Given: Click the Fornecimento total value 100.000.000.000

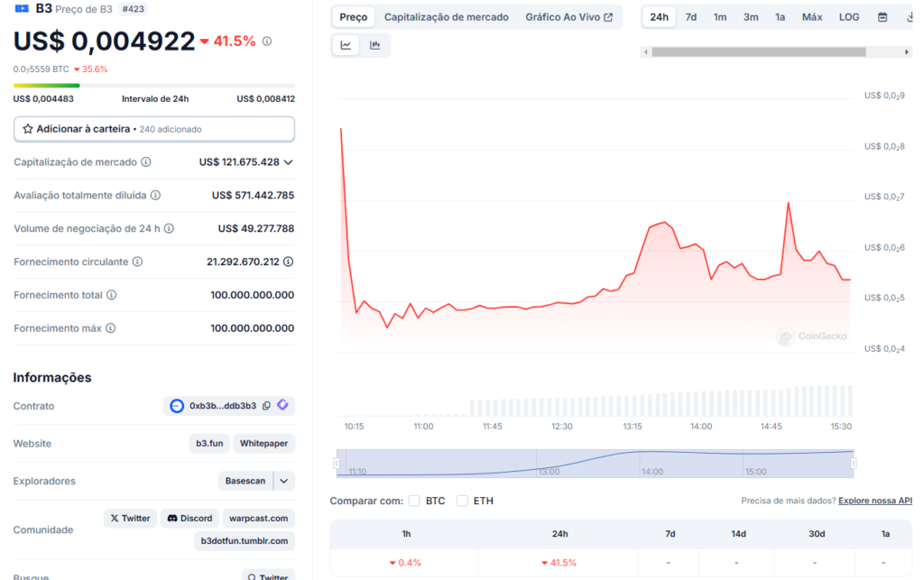Looking at the screenshot, I should point(253,295).
